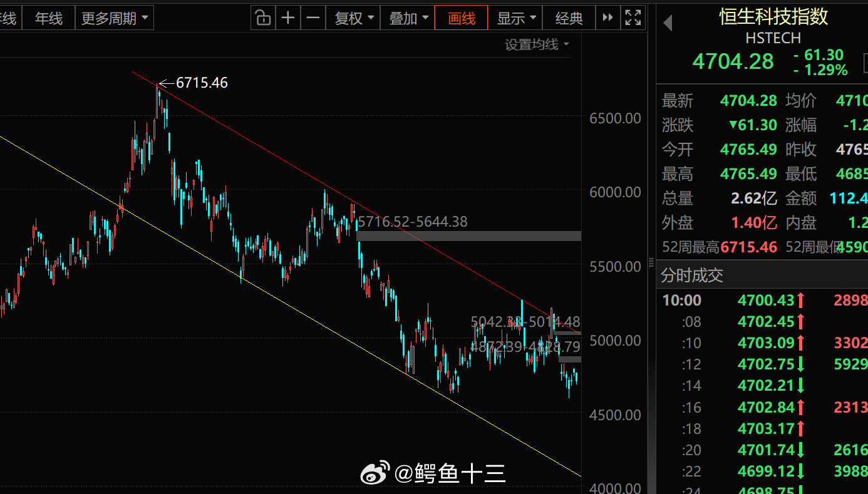
Task: Click the 52周最高 value 6715.46
Action: [749, 247]
